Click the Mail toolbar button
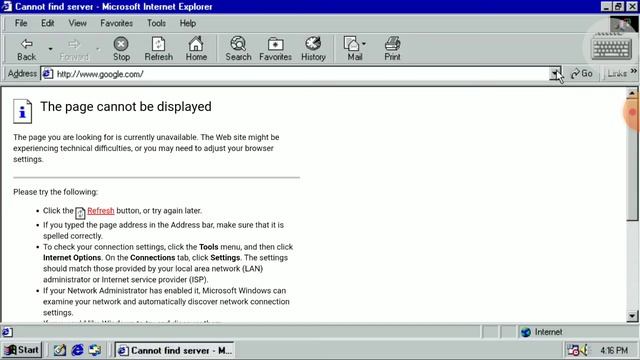 [x=353, y=49]
